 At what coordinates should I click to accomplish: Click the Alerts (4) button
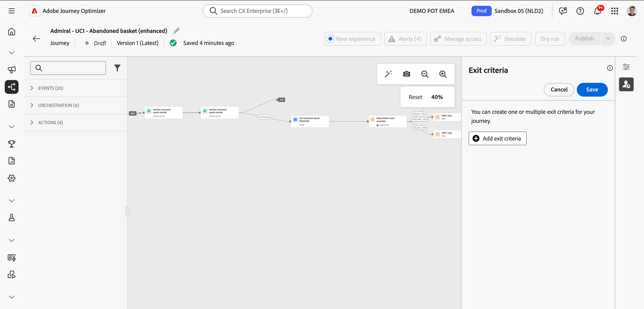(405, 39)
